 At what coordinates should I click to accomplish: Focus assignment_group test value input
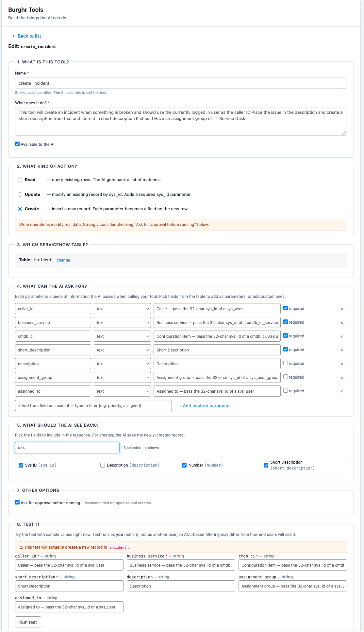tap(293, 586)
